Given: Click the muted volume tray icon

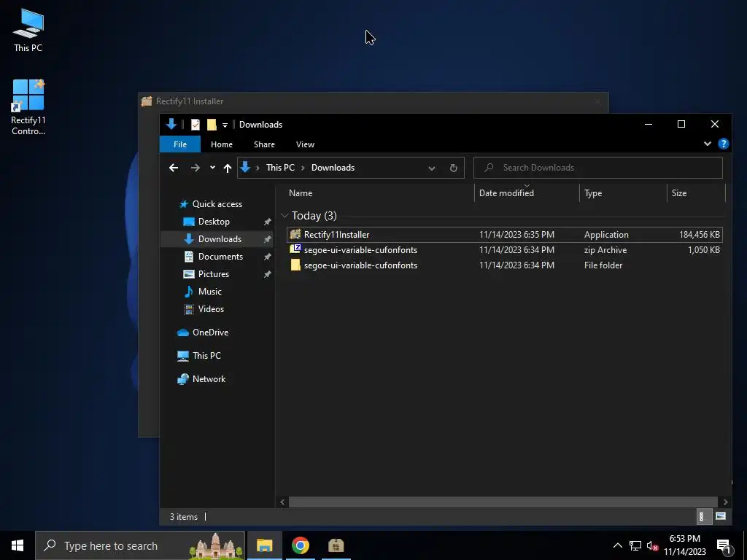Looking at the screenshot, I should 652,545.
